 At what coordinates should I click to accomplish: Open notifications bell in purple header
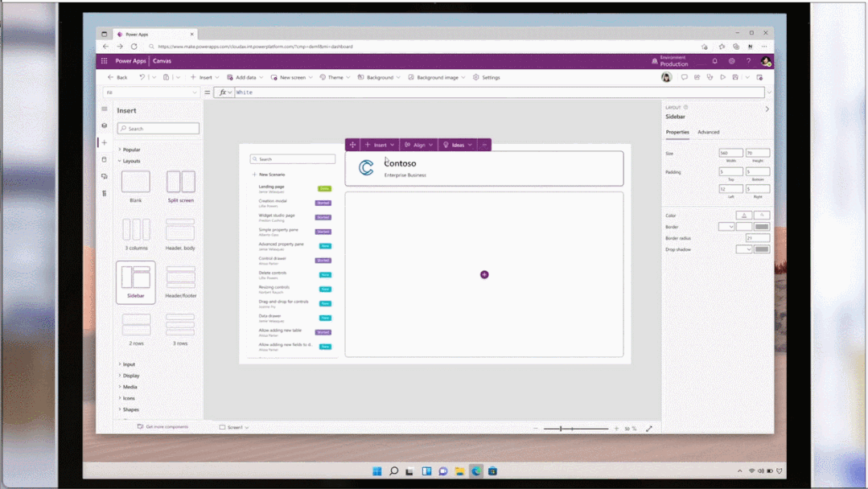714,61
